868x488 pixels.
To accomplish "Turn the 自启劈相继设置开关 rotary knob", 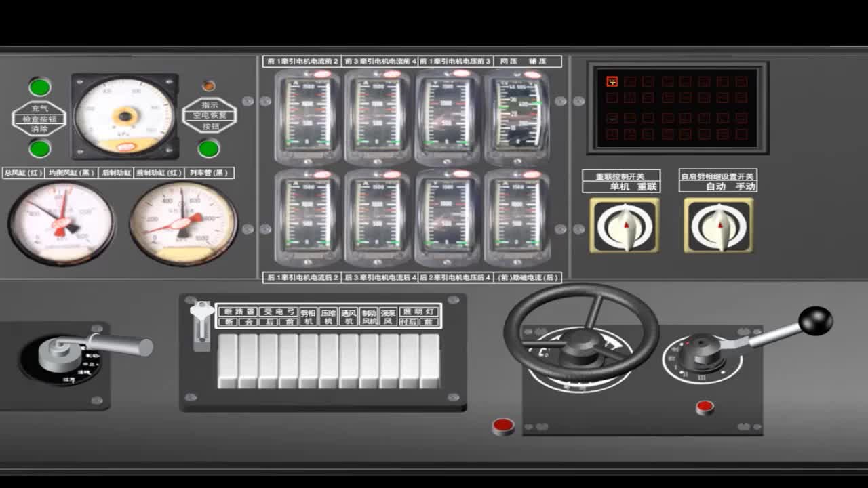I will [719, 226].
